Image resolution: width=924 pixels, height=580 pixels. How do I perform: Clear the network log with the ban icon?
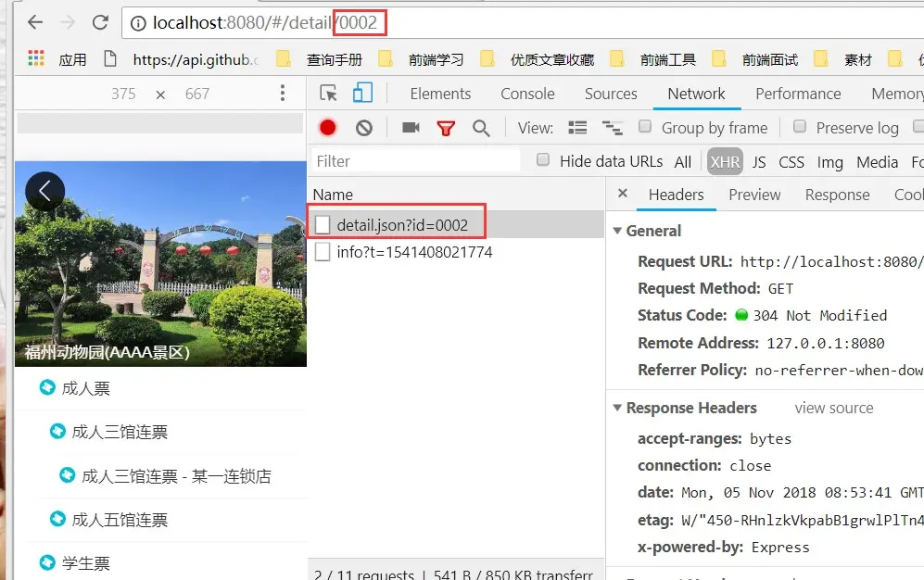(x=364, y=128)
